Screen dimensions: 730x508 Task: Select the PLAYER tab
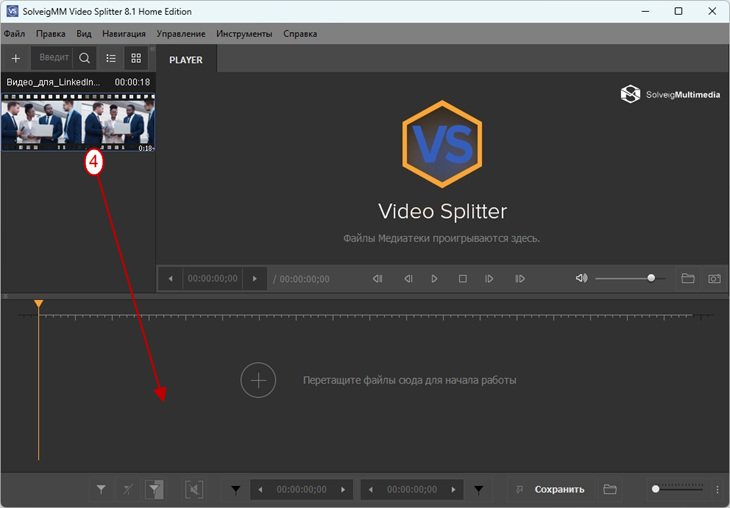pos(186,60)
